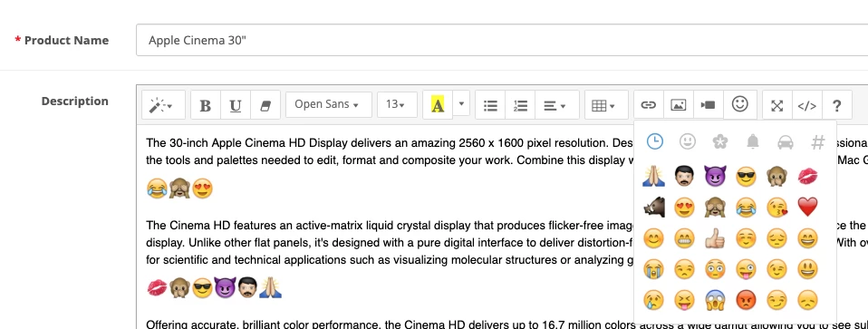
Task: Pick the see-no-evil monkey in the picker
Action: point(715,208)
